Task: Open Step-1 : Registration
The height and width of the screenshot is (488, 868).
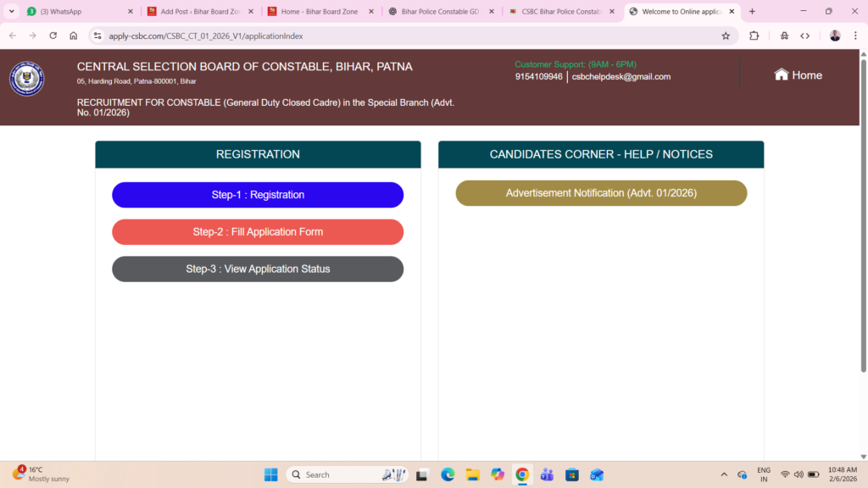Action: 258,194
